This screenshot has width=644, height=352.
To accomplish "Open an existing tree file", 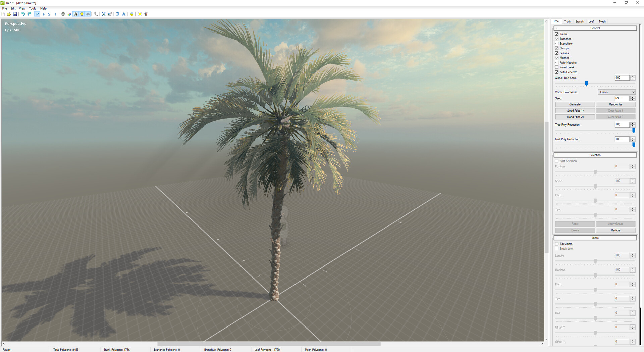I will click(x=9, y=14).
